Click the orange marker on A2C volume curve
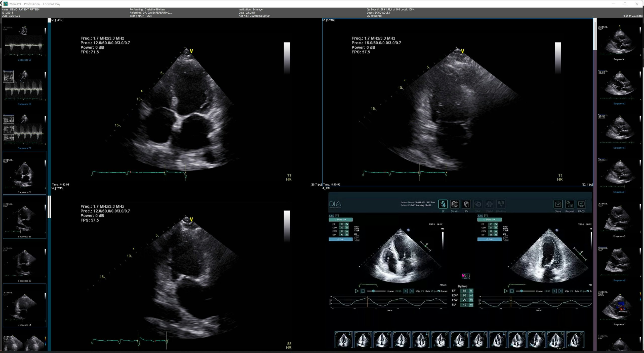Image resolution: width=644 pixels, height=353 pixels. [x=511, y=302]
